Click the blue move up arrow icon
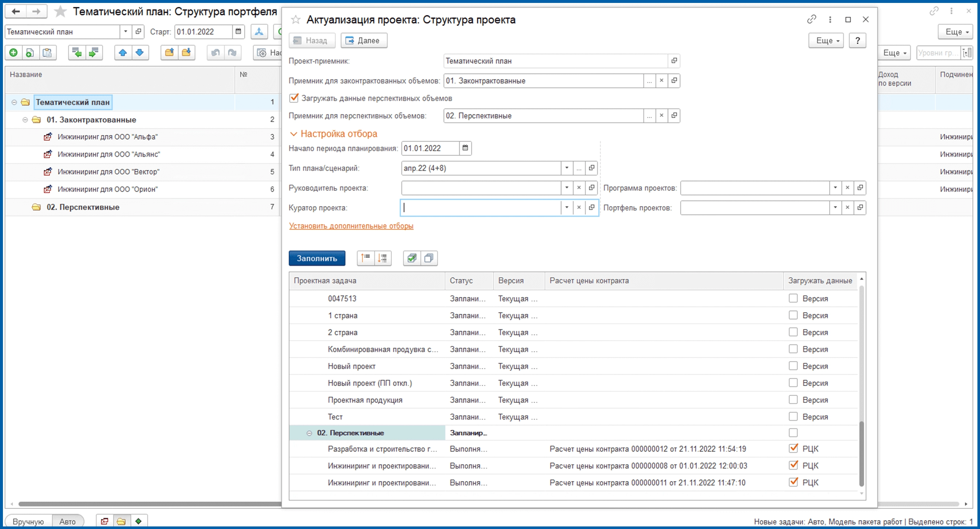This screenshot has width=980, height=529. pyautogui.click(x=122, y=53)
